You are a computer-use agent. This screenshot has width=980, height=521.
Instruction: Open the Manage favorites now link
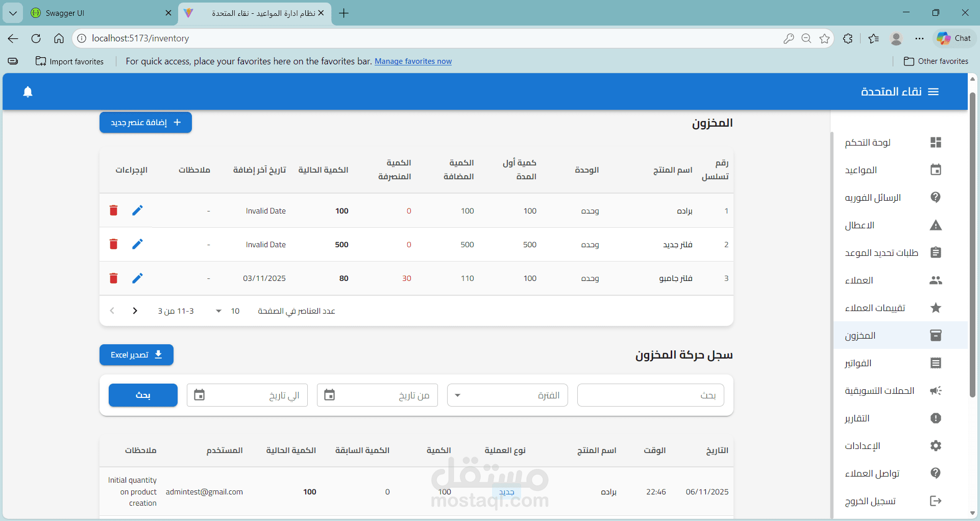click(x=413, y=61)
